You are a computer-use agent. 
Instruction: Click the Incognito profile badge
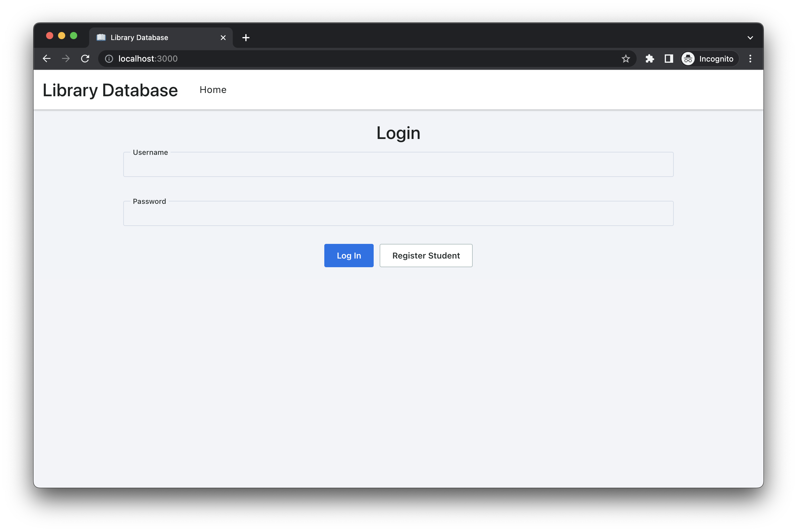(709, 59)
